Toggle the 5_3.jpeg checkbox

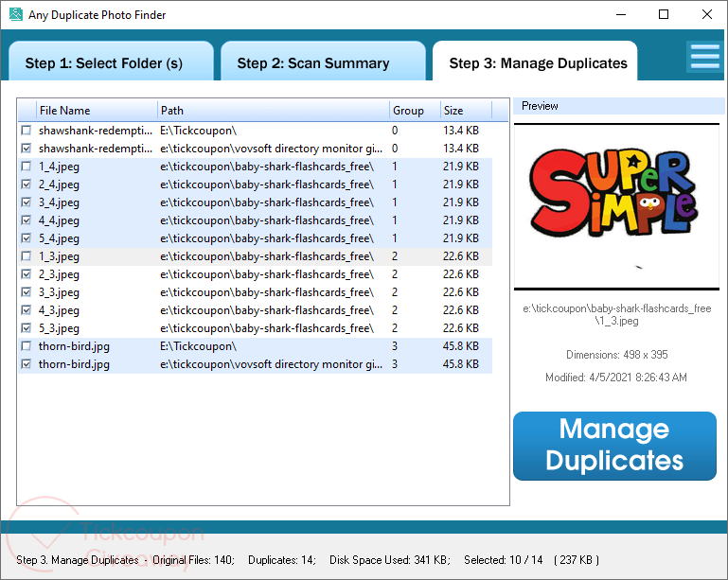(x=27, y=328)
